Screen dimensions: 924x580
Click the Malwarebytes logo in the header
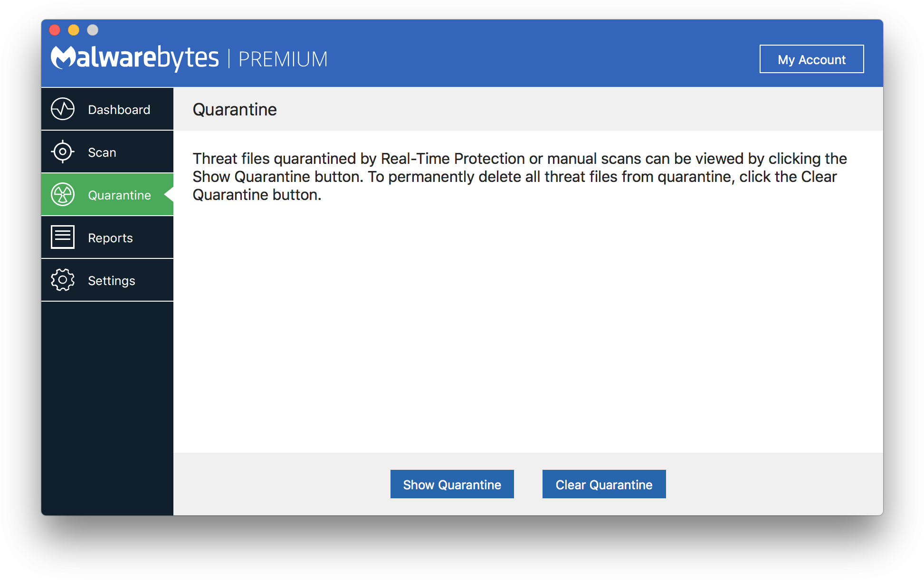[134, 57]
